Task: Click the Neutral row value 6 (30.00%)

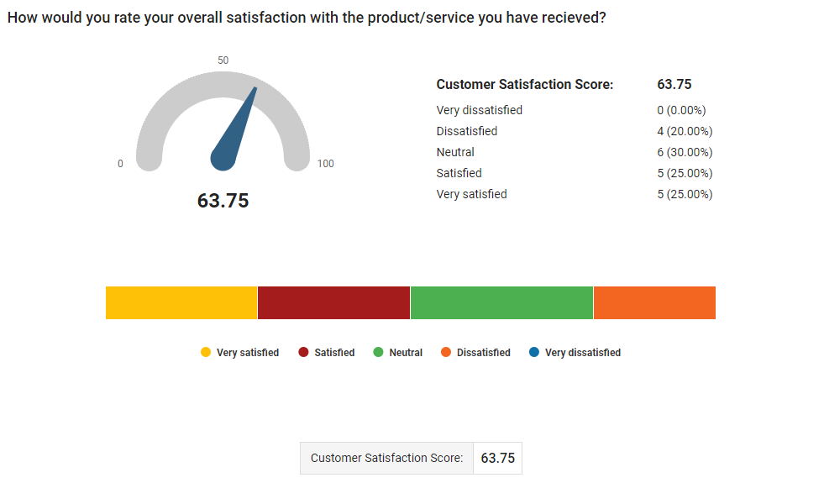Action: click(685, 152)
